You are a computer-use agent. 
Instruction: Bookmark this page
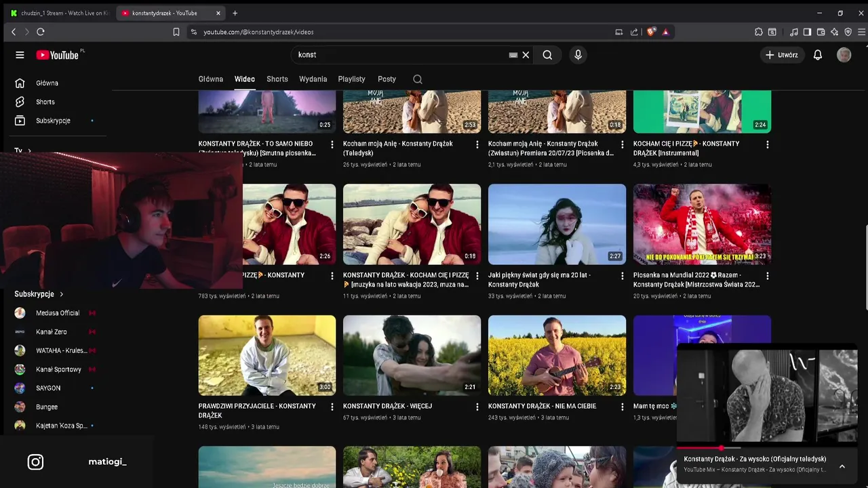pyautogui.click(x=176, y=32)
